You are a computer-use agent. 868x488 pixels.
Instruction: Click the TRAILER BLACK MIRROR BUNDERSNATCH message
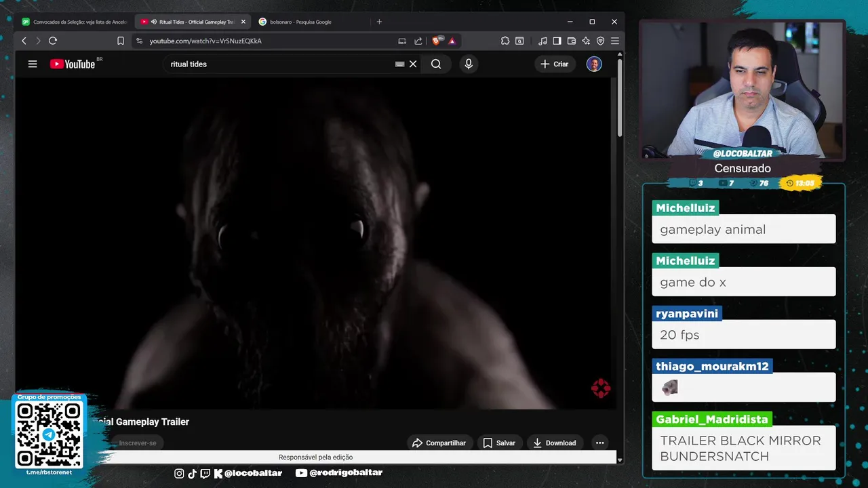click(x=743, y=448)
